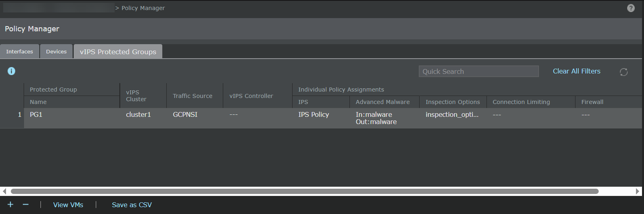Click the inspection_opti... cell
Image resolution: width=644 pixels, height=214 pixels.
(x=453, y=118)
